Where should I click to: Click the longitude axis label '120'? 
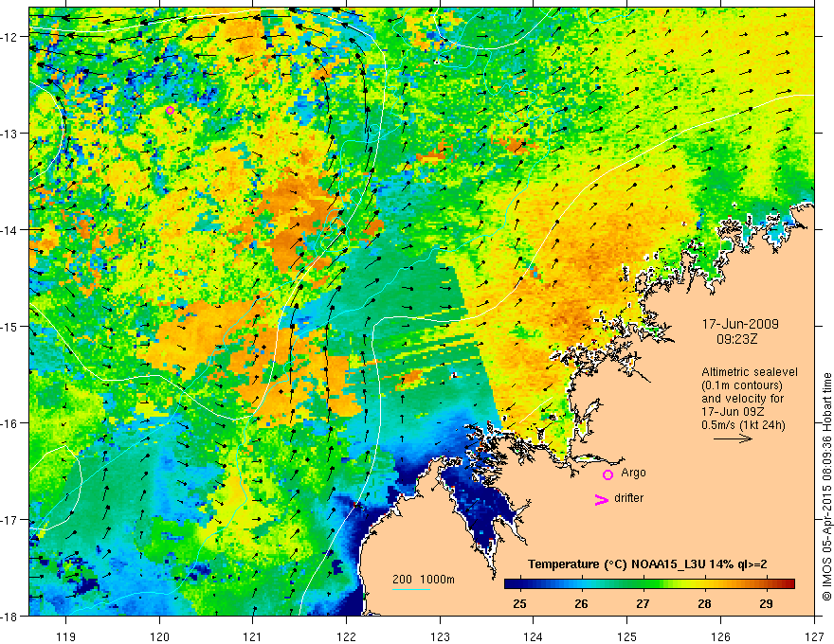coord(159,636)
